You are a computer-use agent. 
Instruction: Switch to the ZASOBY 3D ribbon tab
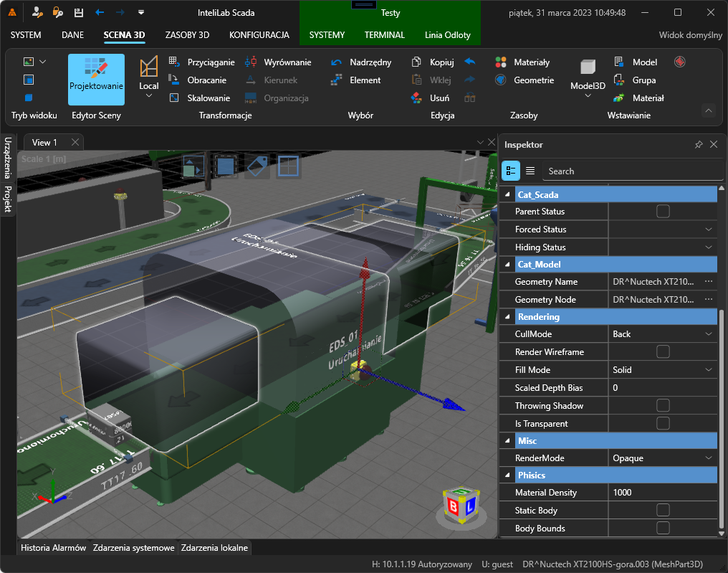pyautogui.click(x=186, y=34)
